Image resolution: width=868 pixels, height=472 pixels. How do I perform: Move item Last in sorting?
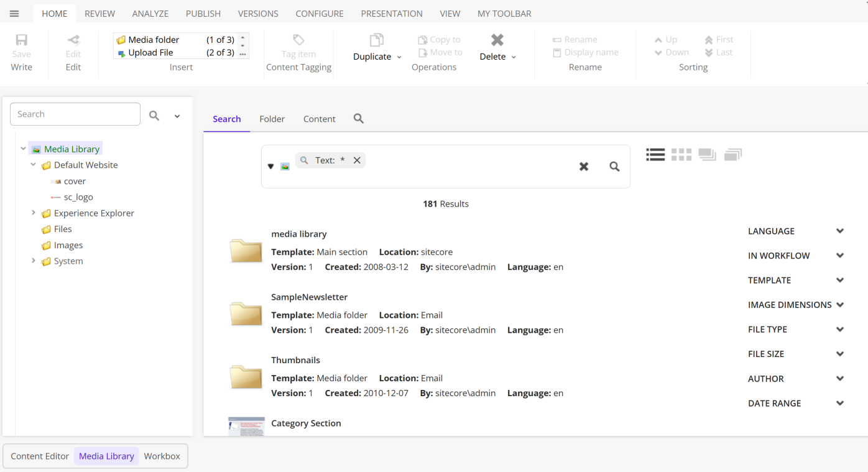719,53
